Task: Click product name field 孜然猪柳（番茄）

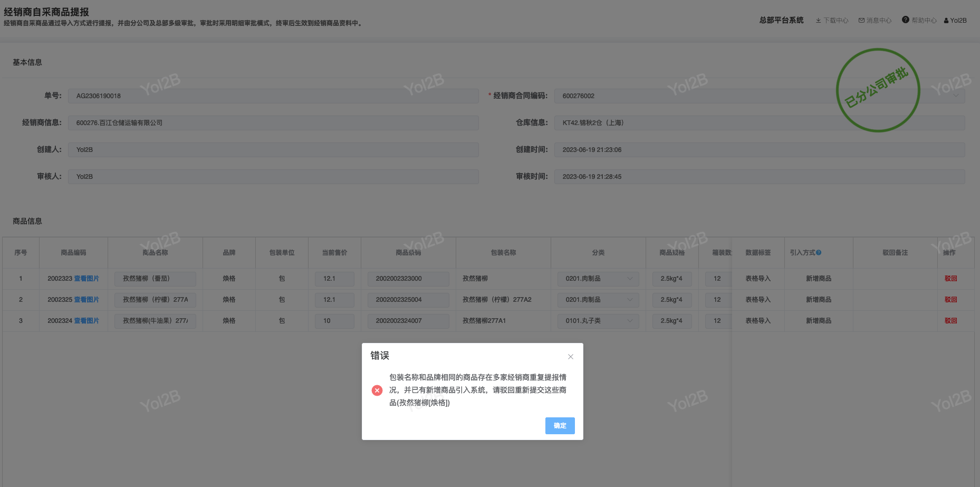Action: (x=155, y=279)
